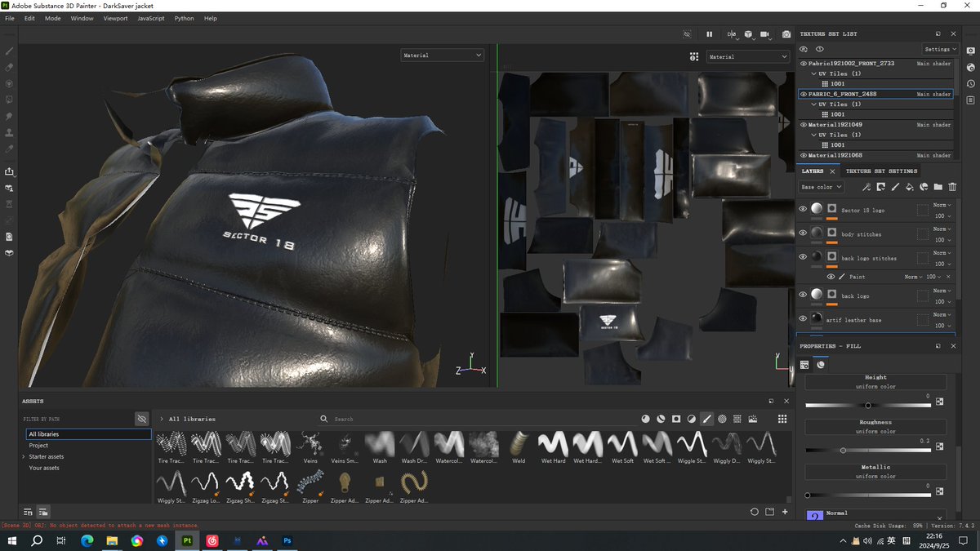The width and height of the screenshot is (980, 551).
Task: Filter assets by materials sphere icon
Action: coord(645,419)
